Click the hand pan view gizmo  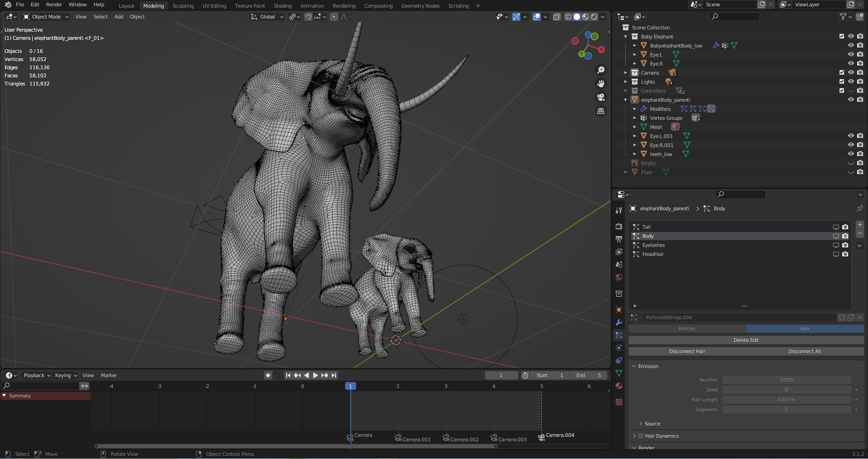tap(600, 84)
